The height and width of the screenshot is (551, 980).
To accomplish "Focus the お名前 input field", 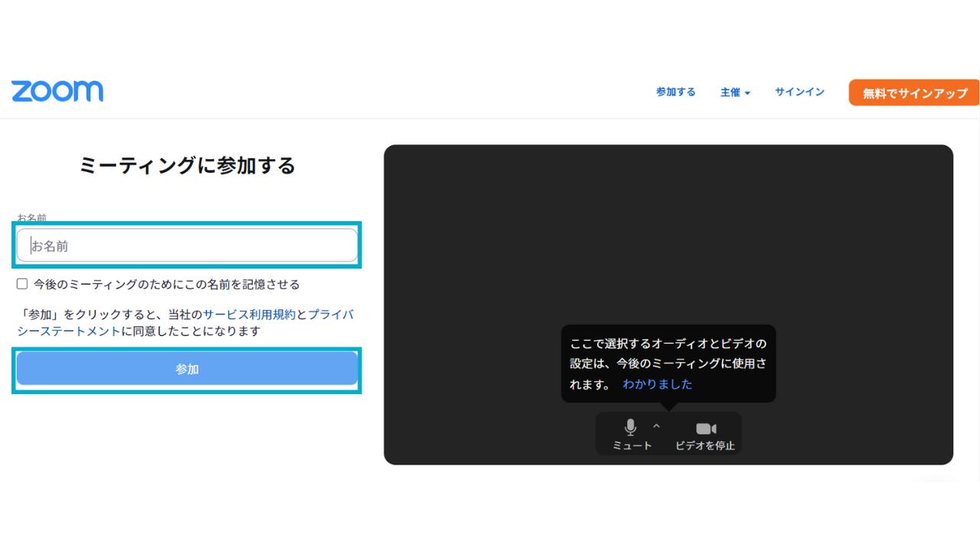I will (x=187, y=246).
